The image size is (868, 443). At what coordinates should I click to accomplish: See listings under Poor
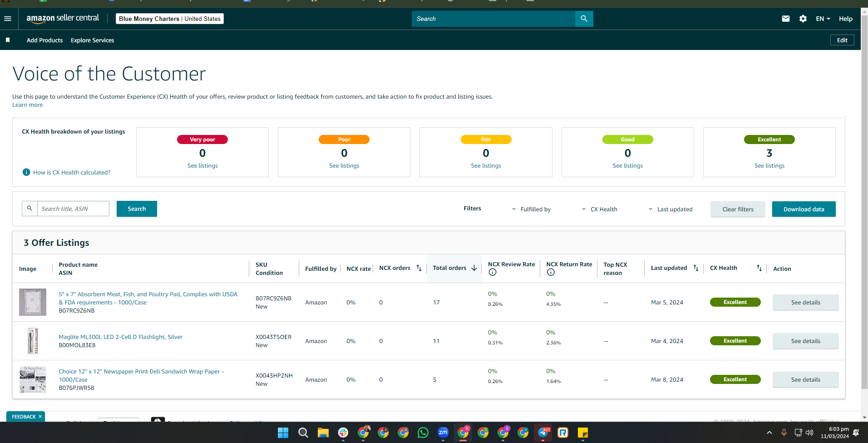pyautogui.click(x=344, y=166)
